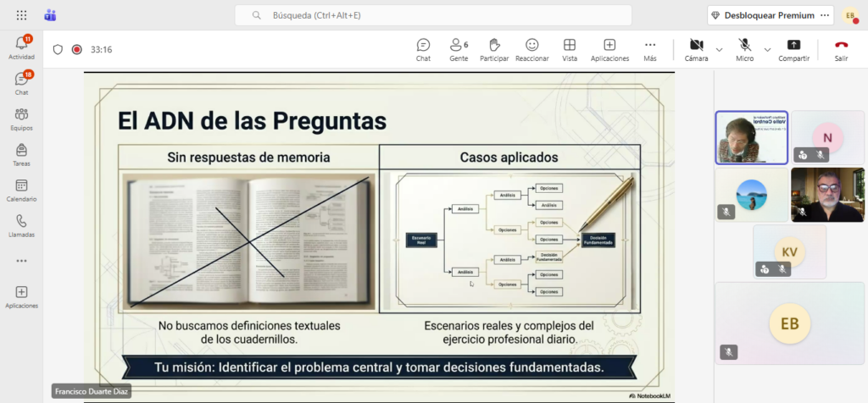Raise hand with Participar button
Viewport: 868px width, 403px height.
tap(494, 49)
